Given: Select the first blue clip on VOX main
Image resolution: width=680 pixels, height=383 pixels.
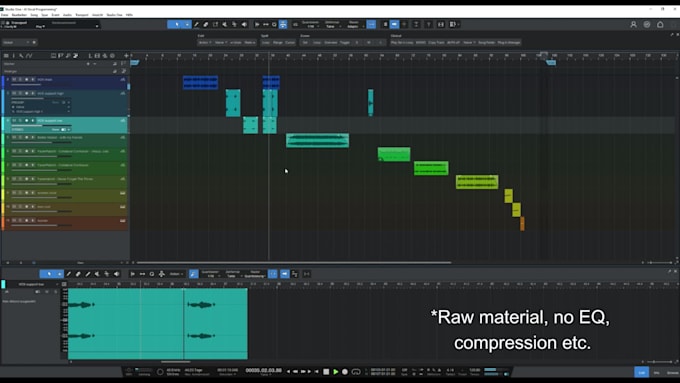Looking at the screenshot, I should 200,82.
